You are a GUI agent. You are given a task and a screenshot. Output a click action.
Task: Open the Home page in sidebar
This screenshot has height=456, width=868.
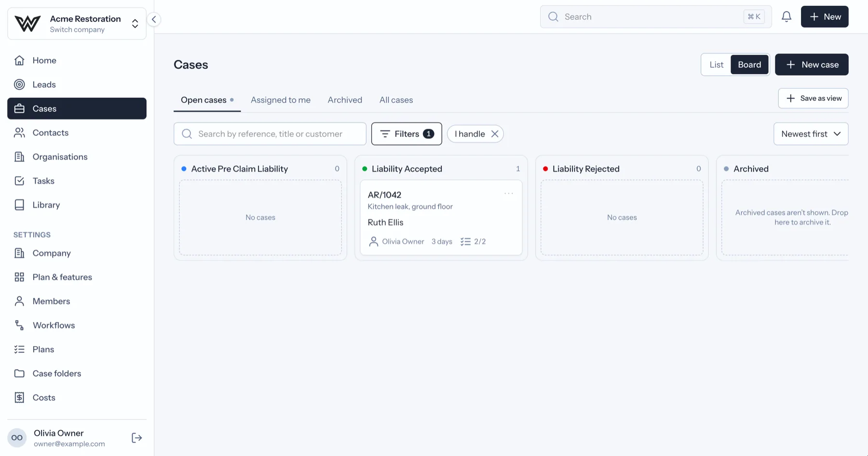click(x=77, y=60)
